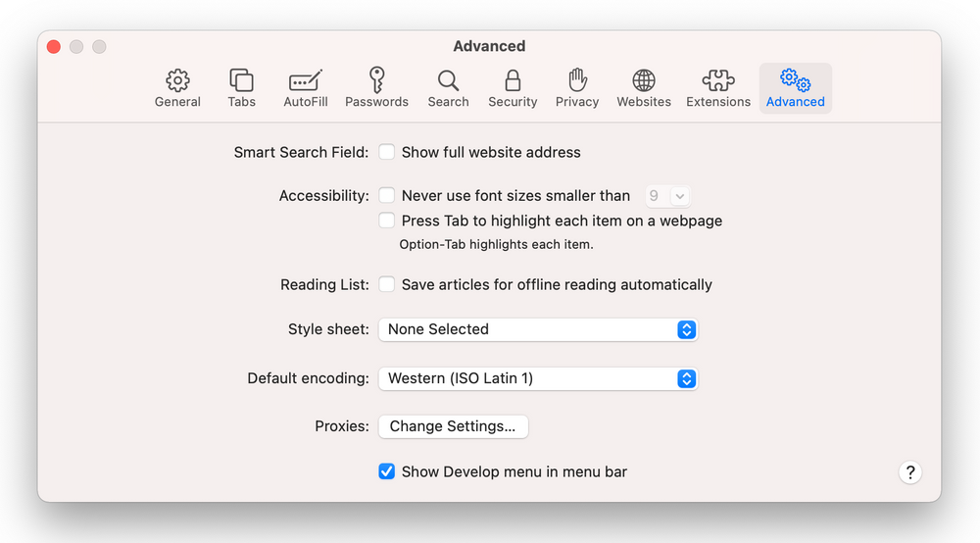Expand the Default encoding dropdown
This screenshot has height=543, width=980.
(537, 378)
